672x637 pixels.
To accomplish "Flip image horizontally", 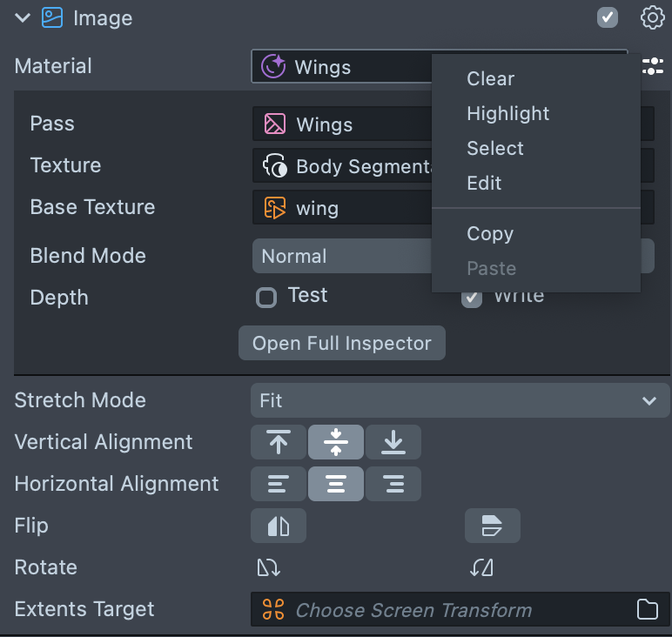I will pos(279,526).
